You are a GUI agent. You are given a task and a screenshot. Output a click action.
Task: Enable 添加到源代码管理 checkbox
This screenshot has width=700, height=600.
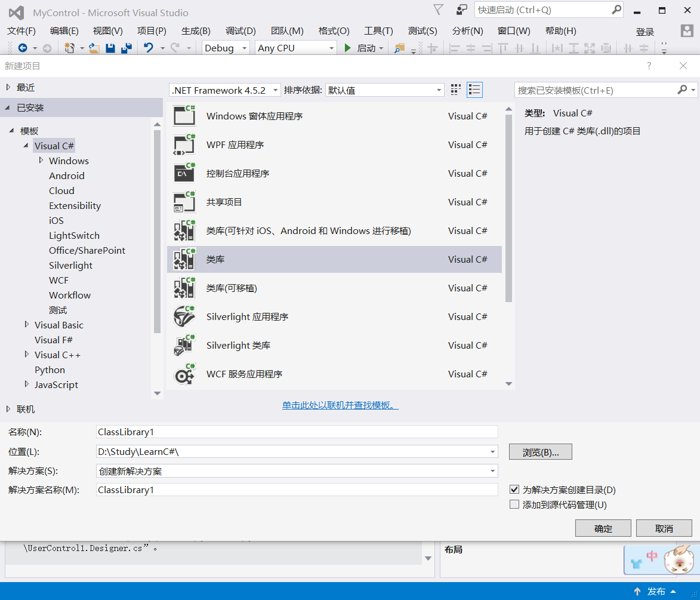(514, 504)
